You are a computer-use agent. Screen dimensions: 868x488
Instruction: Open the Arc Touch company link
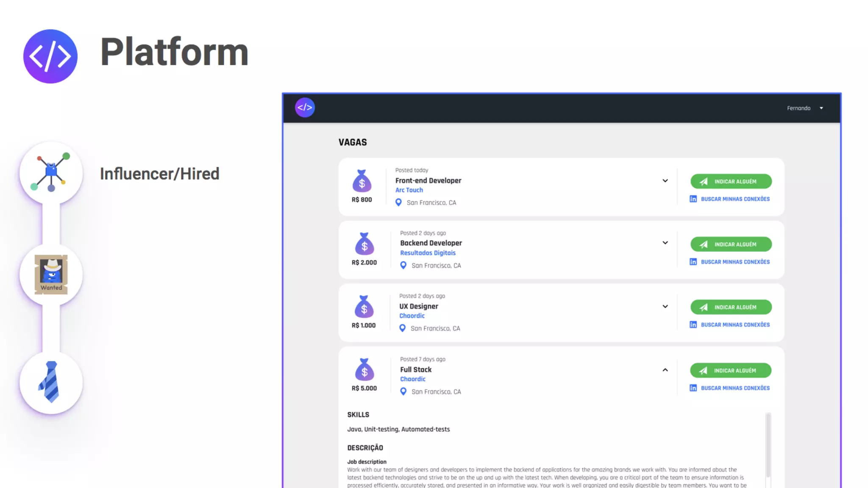point(409,190)
